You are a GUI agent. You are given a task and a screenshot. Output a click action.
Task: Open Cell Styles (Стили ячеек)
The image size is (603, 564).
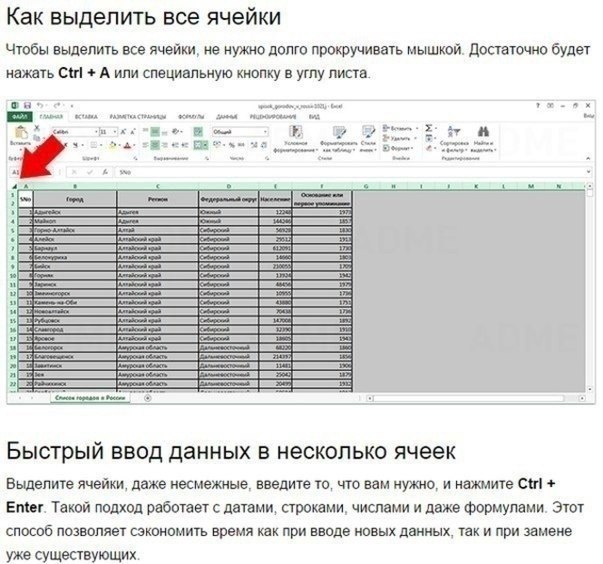point(368,139)
